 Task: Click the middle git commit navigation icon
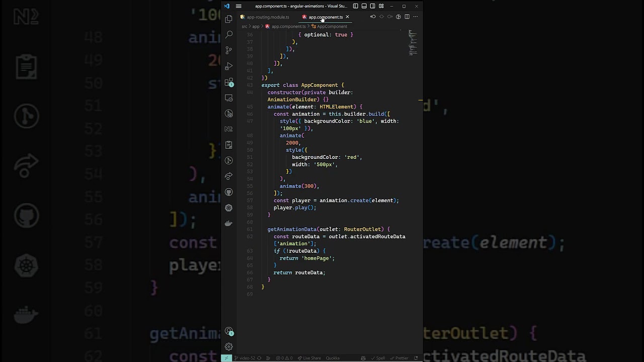pos(381,17)
